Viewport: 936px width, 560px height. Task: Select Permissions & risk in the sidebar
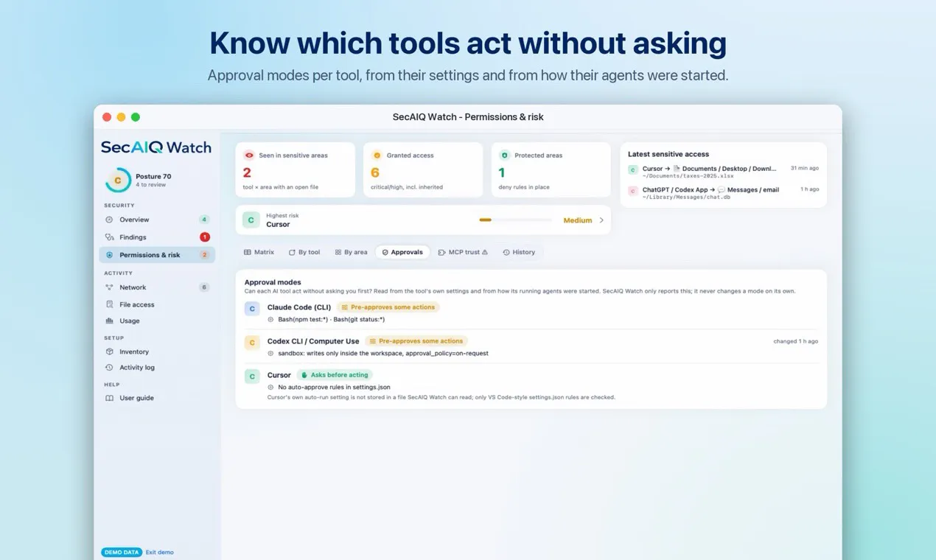pyautogui.click(x=157, y=255)
